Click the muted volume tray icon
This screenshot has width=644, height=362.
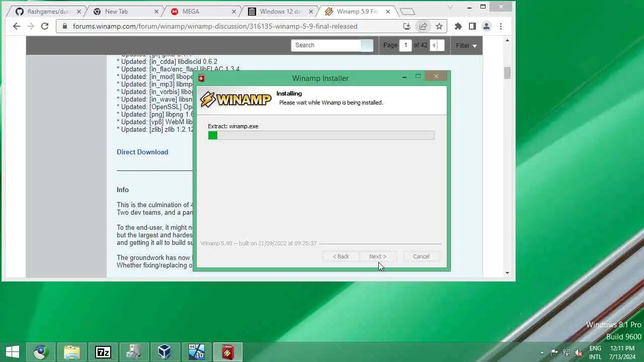click(x=579, y=352)
